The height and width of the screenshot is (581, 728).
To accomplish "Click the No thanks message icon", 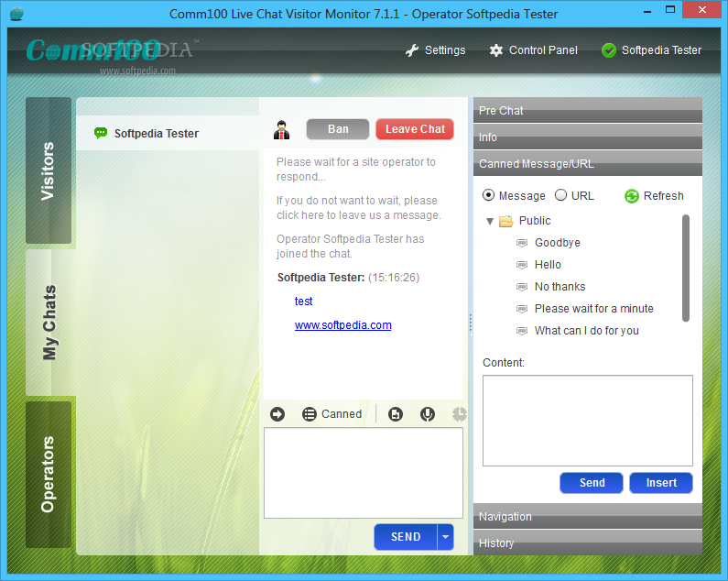I will click(522, 287).
